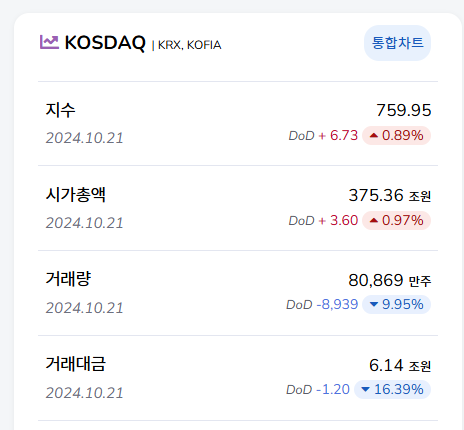464x430 pixels.
Task: Click the DoD + 6.73 change text
Action: 323,136
